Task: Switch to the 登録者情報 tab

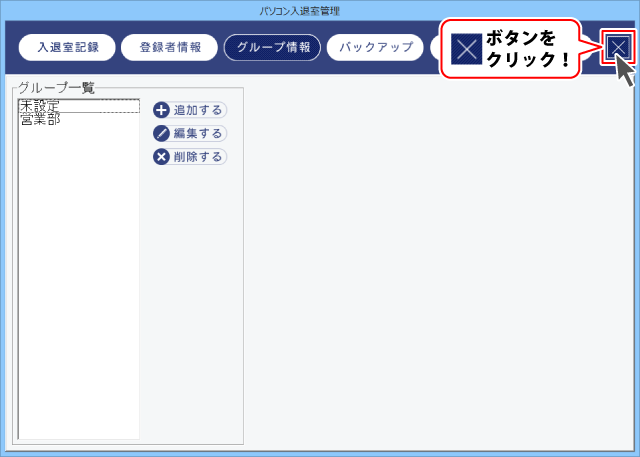Action: pos(169,47)
